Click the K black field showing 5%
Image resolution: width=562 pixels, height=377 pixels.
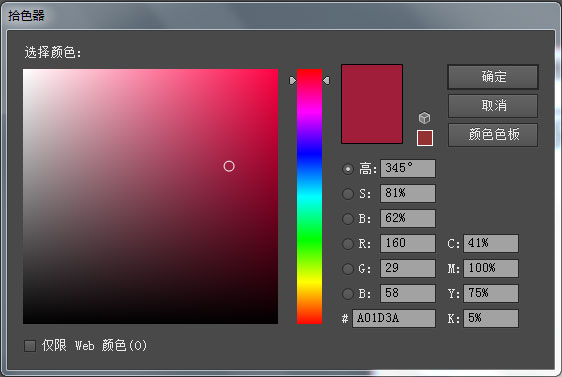(491, 318)
